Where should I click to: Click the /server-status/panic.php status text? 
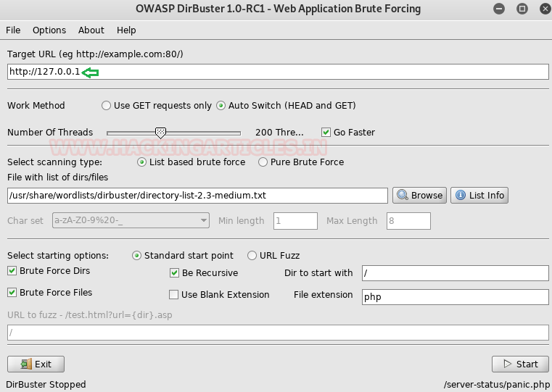point(497,384)
